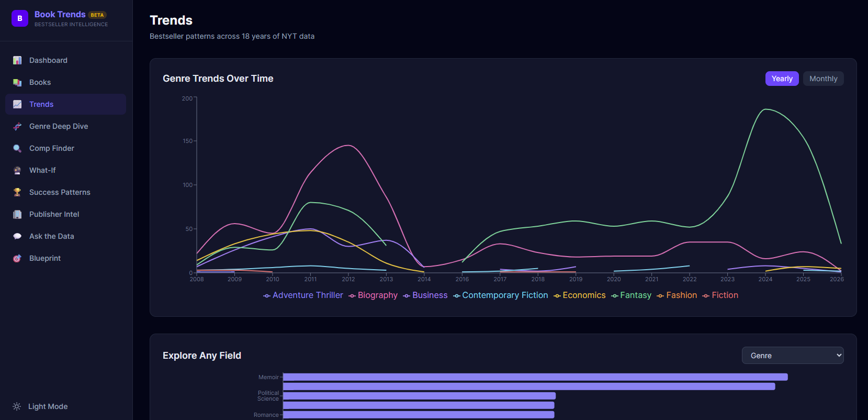
Task: Click the 200 y-axis label
Action: 187,98
